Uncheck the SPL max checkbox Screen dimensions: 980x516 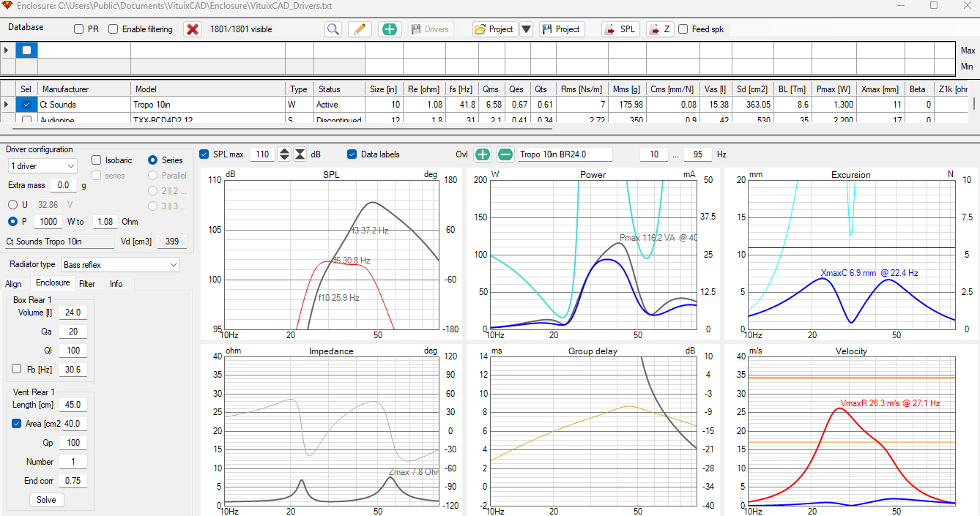(x=204, y=154)
